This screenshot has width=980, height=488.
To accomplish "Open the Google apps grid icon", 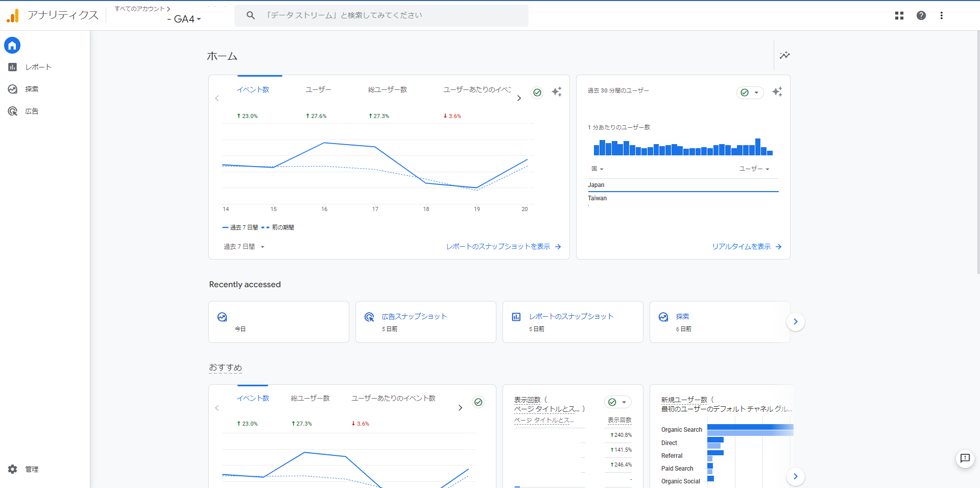I will pos(899,15).
